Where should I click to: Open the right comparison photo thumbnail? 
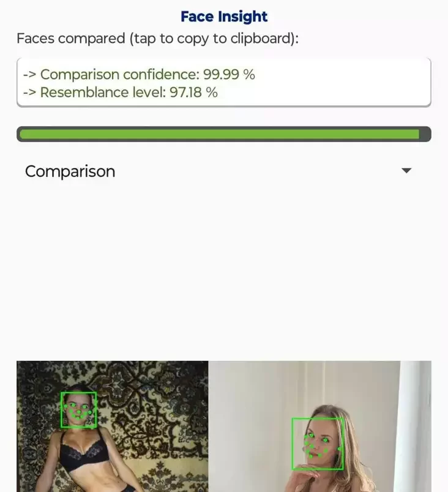pyautogui.click(x=320, y=426)
